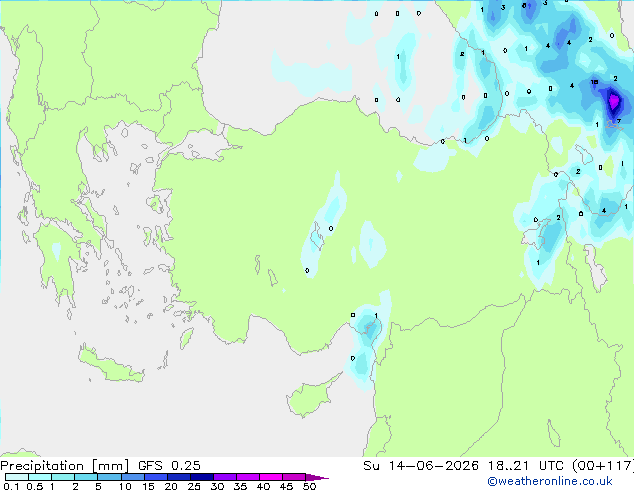
Task: Click the over-50 mm legend arrow tip
Action: click(x=317, y=477)
